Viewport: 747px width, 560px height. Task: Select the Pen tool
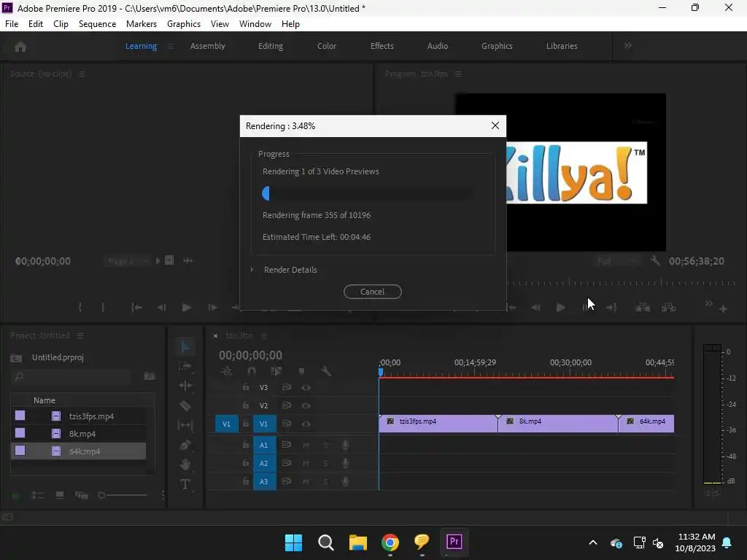coord(185,445)
